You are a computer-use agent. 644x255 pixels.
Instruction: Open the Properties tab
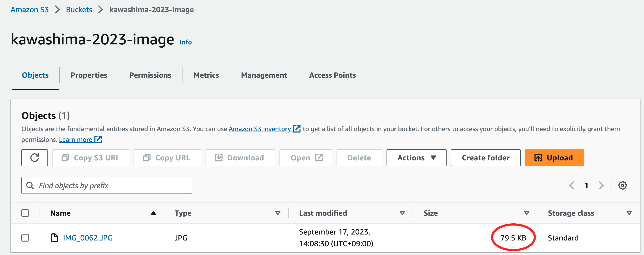[89, 75]
